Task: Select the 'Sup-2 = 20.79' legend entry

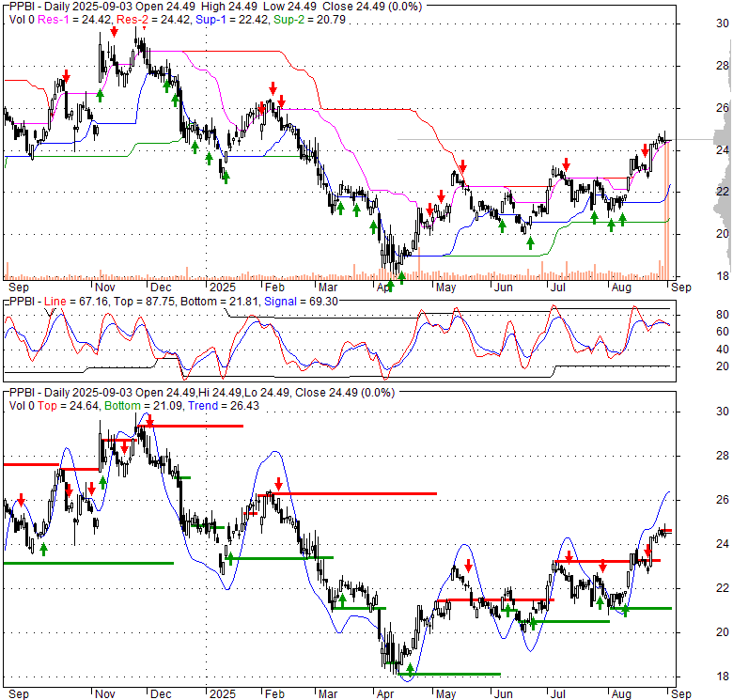Action: pyautogui.click(x=309, y=20)
